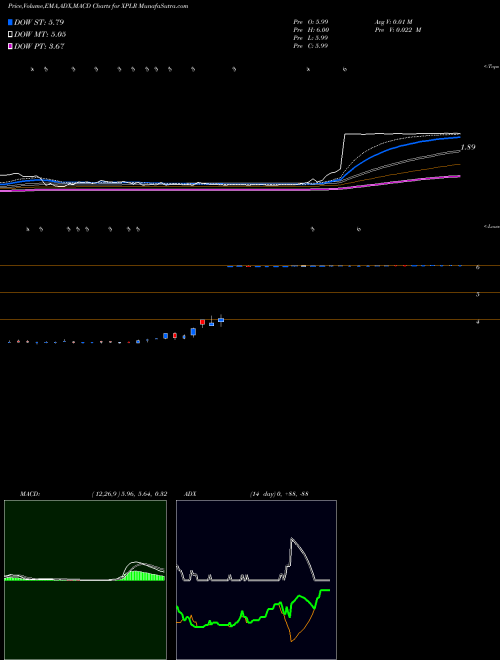Image resolution: width=500 pixels, height=660 pixels.
Task: Click the chart title mentioning XPLR MunafaSutra.com
Action: pyautogui.click(x=98, y=6)
